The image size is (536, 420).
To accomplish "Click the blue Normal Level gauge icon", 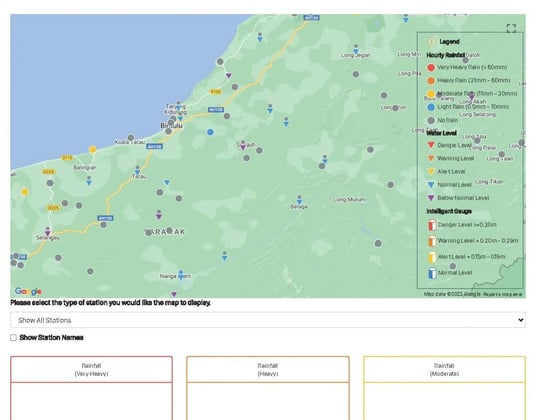I will 432,273.
